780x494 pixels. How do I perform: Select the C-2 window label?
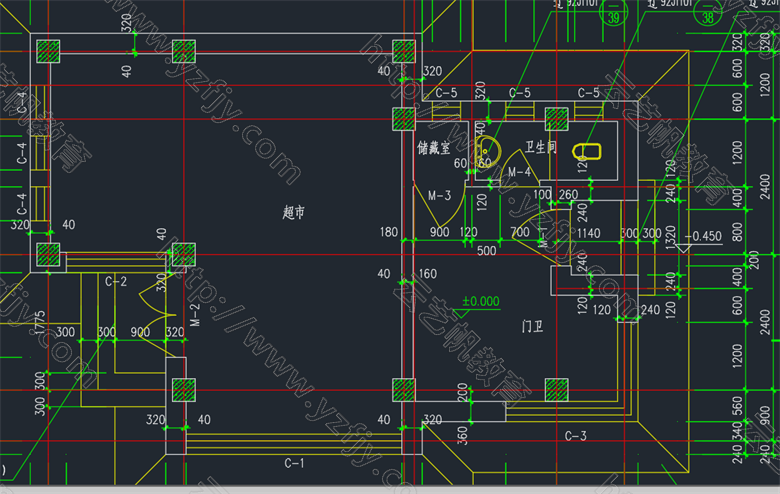click(116, 282)
